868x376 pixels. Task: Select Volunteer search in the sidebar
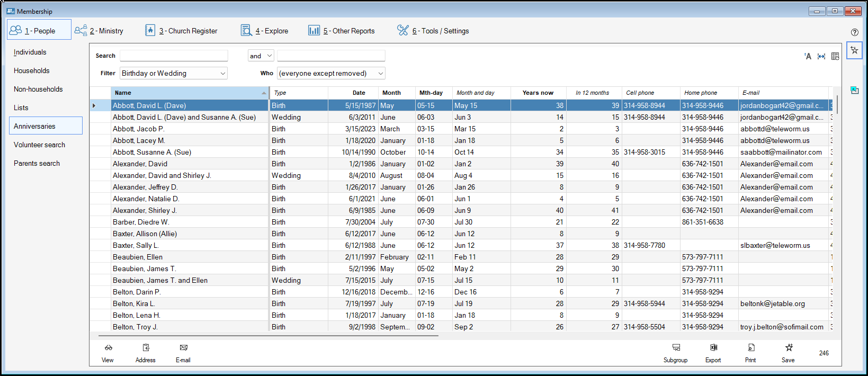[40, 145]
